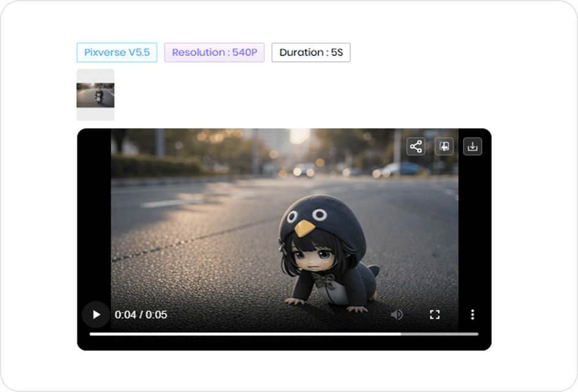This screenshot has height=392, width=578.
Task: Enter fullscreen mode for the video
Action: [435, 314]
